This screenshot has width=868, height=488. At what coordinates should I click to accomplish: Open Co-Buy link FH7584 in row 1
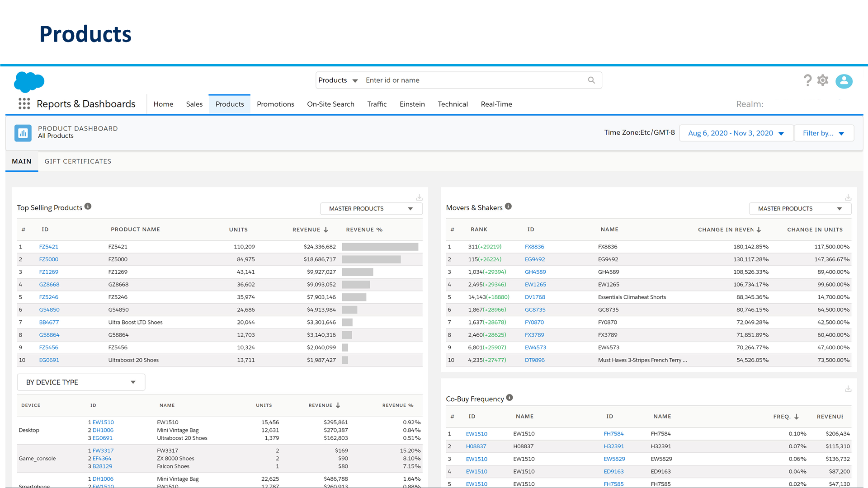pos(613,434)
